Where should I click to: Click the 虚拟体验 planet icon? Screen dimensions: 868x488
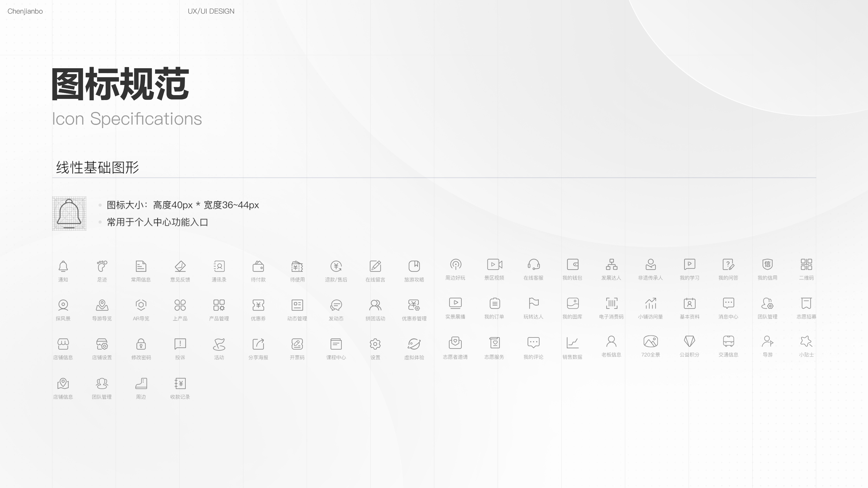pyautogui.click(x=414, y=344)
